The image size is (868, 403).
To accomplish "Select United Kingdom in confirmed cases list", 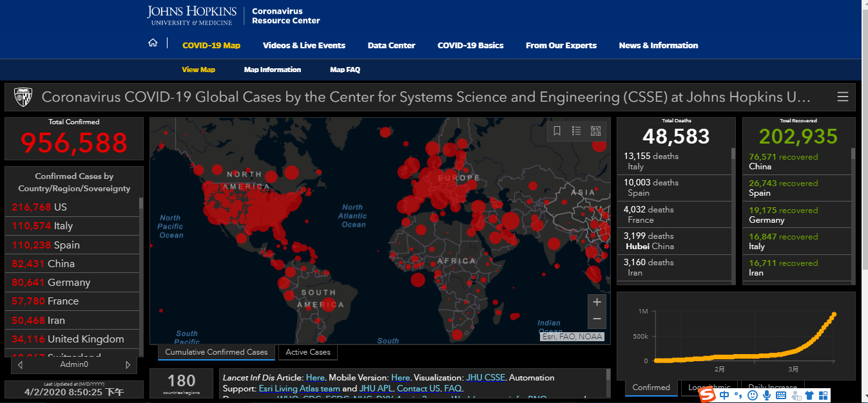I will (x=72, y=339).
